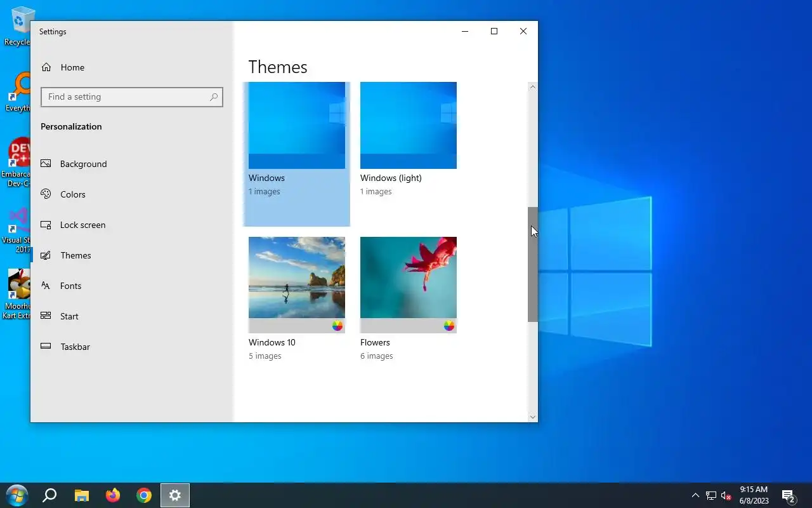Open Fonts settings page
Viewport: 812px width, 508px height.
(x=131, y=286)
